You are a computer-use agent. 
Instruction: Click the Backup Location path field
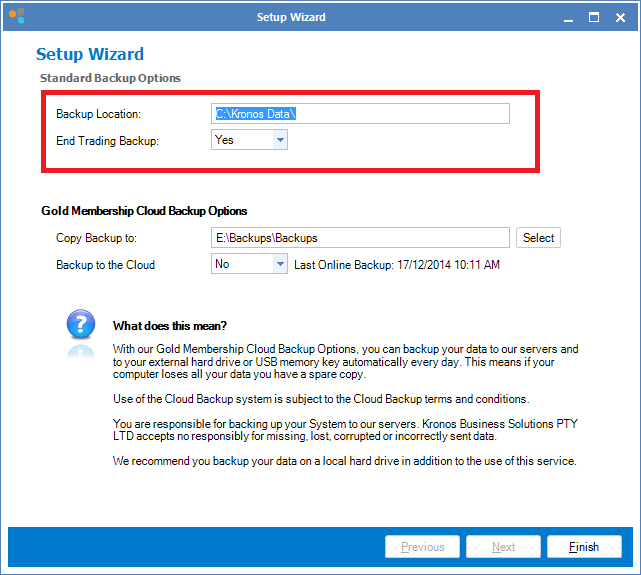pyautogui.click(x=360, y=114)
